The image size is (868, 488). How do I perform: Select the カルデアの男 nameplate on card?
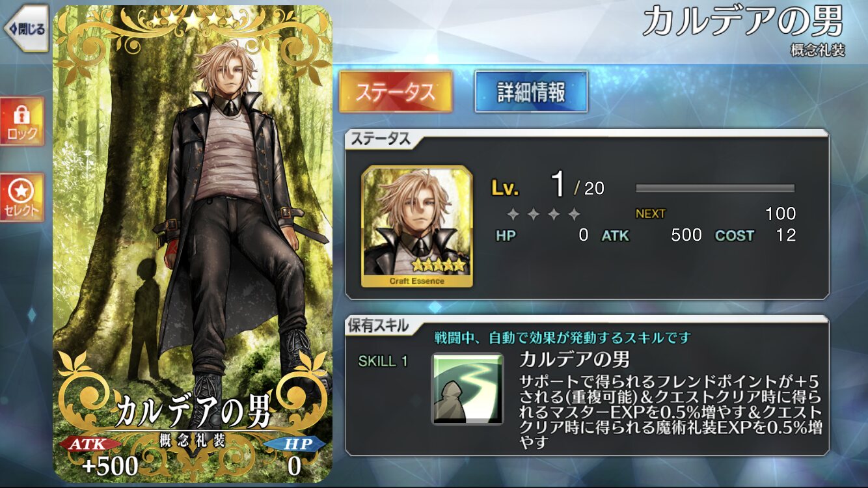pyautogui.click(x=193, y=411)
